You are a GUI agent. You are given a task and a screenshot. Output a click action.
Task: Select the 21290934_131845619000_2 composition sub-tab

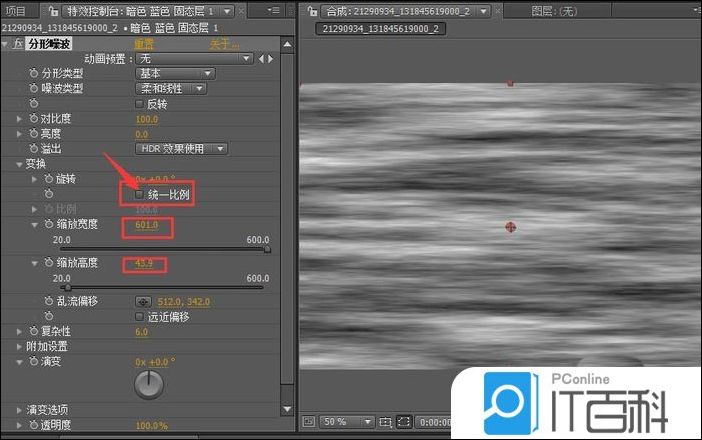coord(381,29)
